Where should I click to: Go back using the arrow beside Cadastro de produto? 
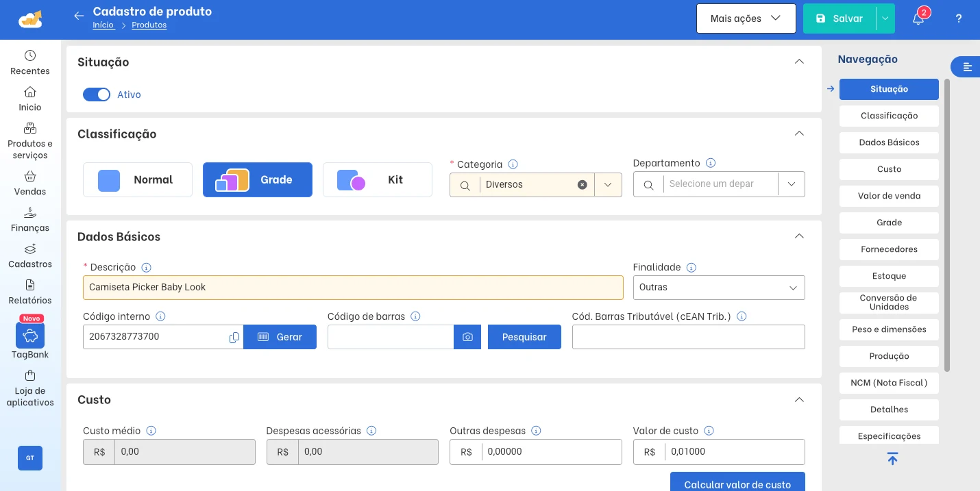pos(79,16)
